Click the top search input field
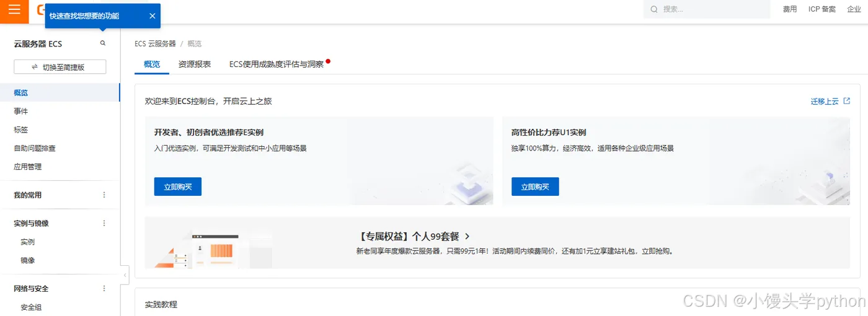 707,9
